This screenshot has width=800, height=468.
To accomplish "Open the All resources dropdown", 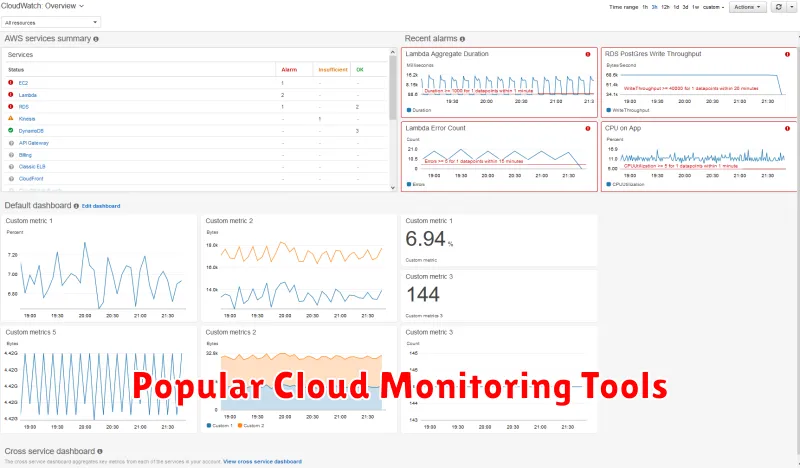I will click(x=52, y=21).
